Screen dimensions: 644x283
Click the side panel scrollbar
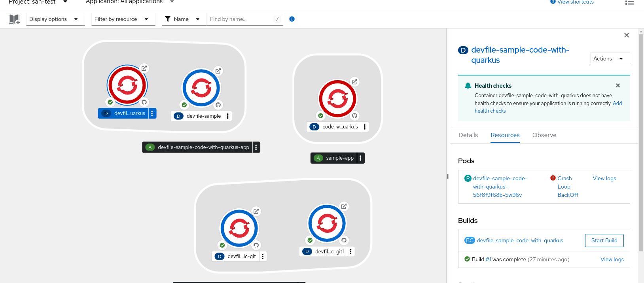click(x=641, y=142)
